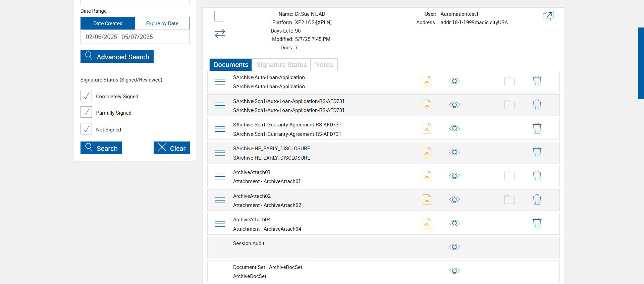View ArchiveAttach01 via eye icon
The image size is (644, 284).
tap(454, 176)
